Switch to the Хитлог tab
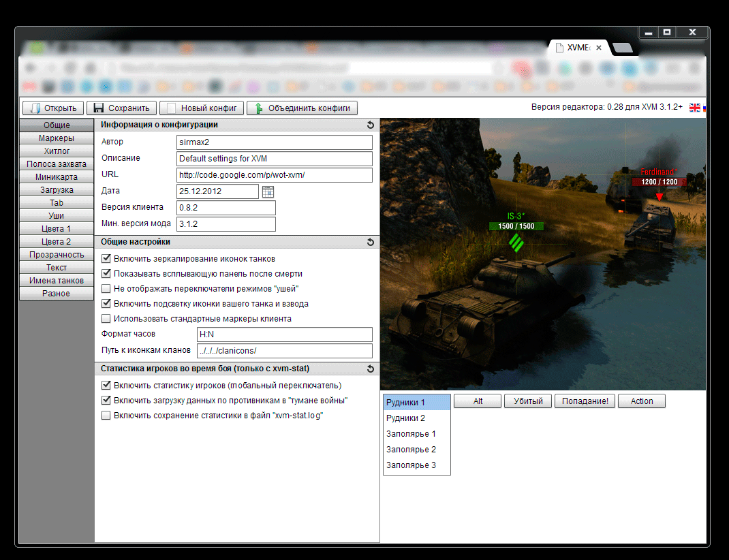The image size is (729, 560). 57,151
